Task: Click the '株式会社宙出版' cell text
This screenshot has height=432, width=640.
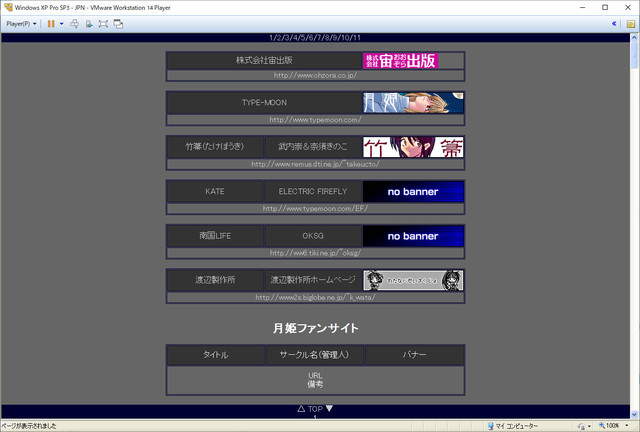Action: [x=264, y=60]
